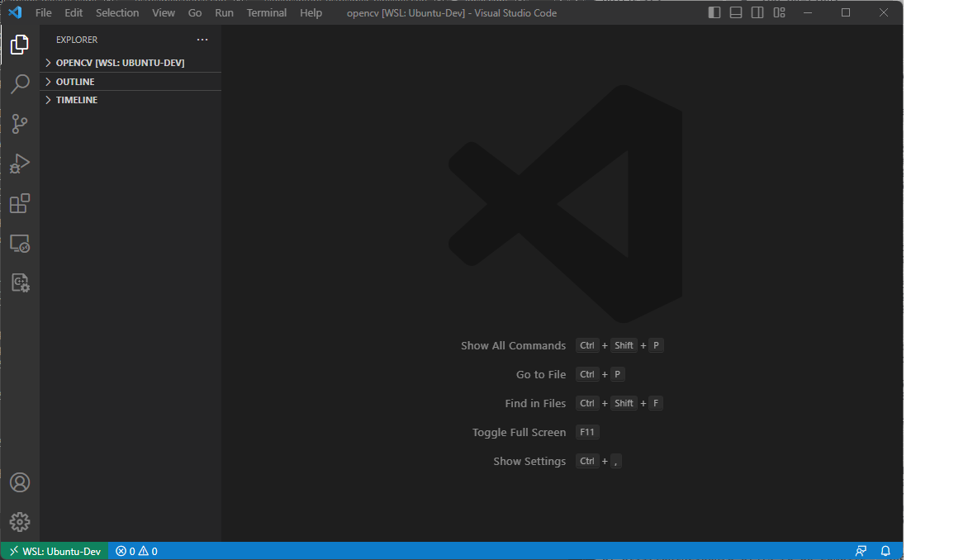Viewport: 954px width, 560px height.
Task: Click the F11 key hint
Action: [x=587, y=432]
